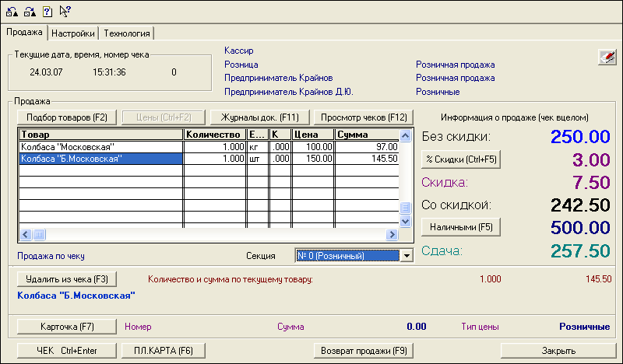Click the Цены (Ctrl+F2) button

click(164, 117)
